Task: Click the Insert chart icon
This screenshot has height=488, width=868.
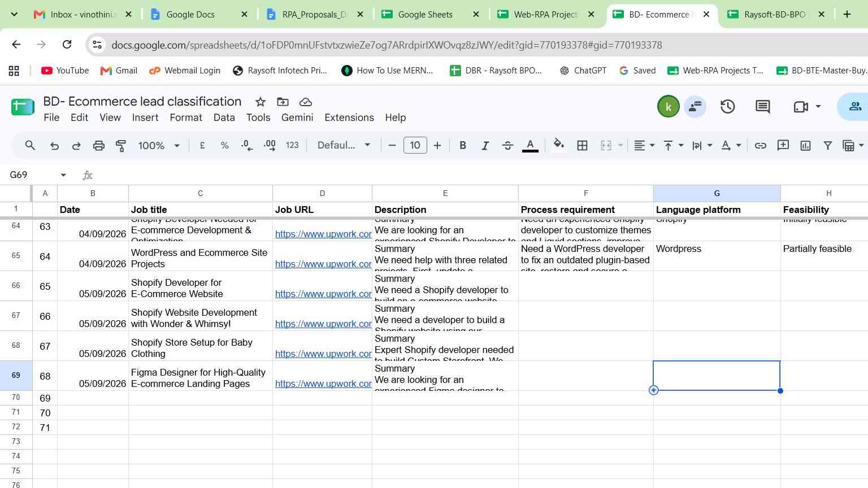Action: tap(805, 146)
